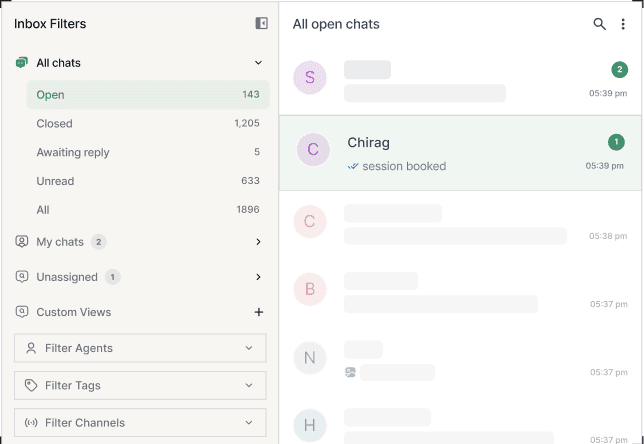Collapse the Inbox Filters sidebar panel
The image size is (644, 444).
tap(262, 23)
